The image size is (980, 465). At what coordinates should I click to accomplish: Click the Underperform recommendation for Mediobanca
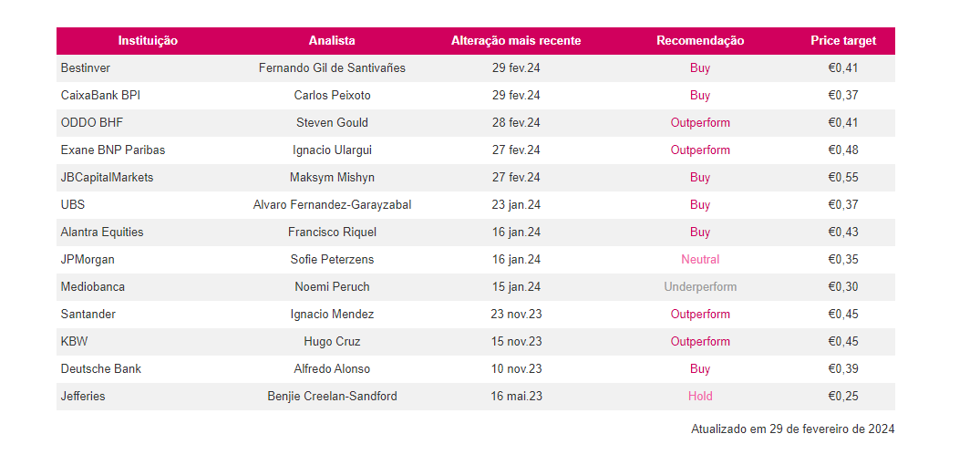(x=700, y=287)
